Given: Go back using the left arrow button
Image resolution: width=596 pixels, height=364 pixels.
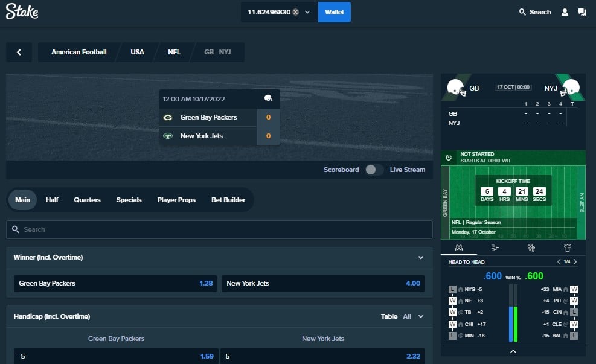Looking at the screenshot, I should [19, 52].
